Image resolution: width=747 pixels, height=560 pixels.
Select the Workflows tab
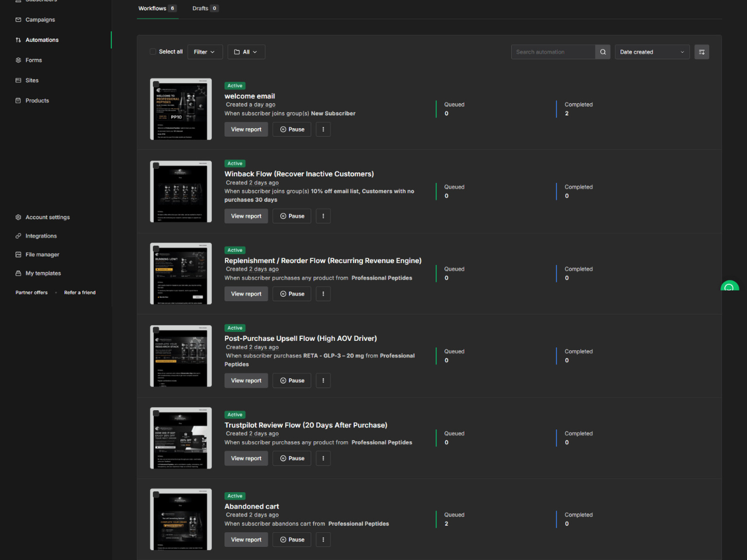click(x=157, y=9)
